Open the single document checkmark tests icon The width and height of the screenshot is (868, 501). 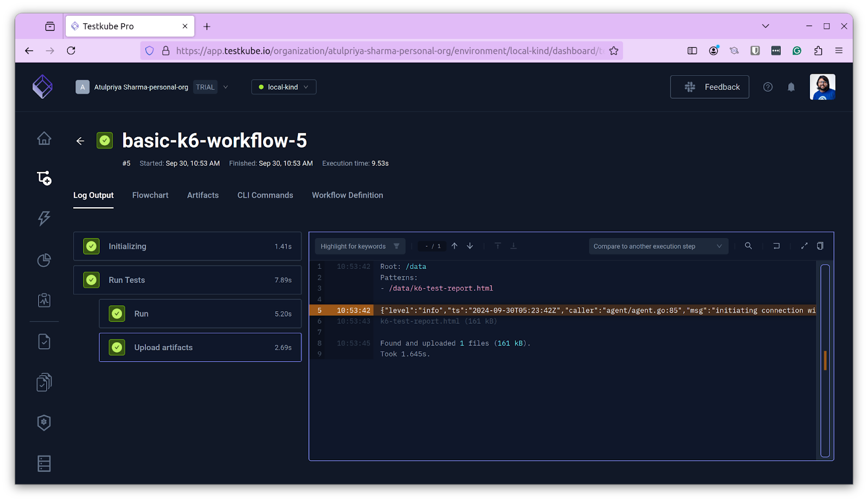click(44, 342)
